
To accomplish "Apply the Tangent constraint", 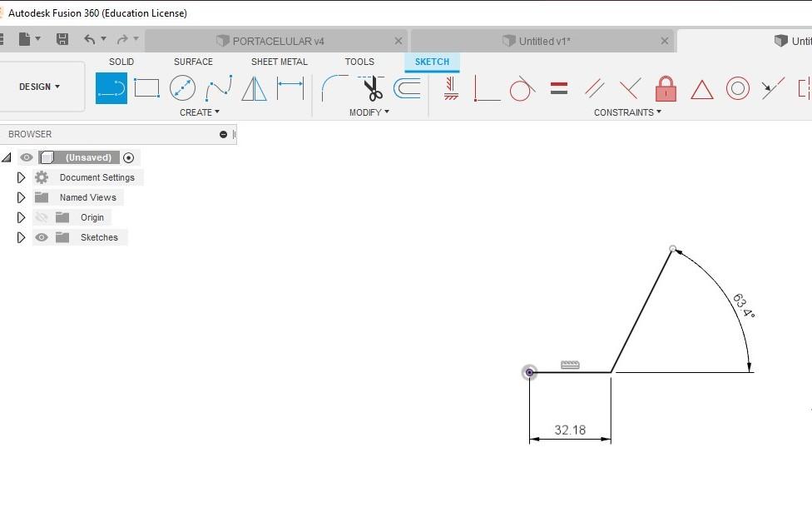I will 522,88.
